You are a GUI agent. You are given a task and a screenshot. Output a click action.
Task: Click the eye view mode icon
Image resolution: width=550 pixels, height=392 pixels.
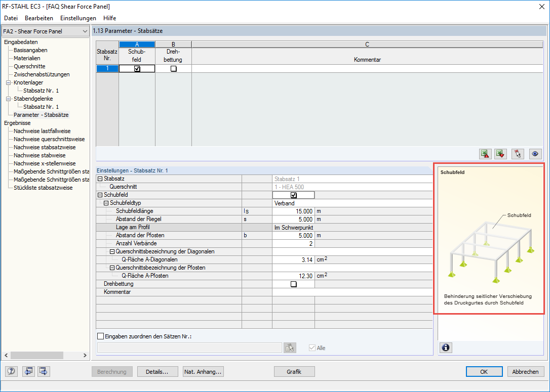coord(535,154)
